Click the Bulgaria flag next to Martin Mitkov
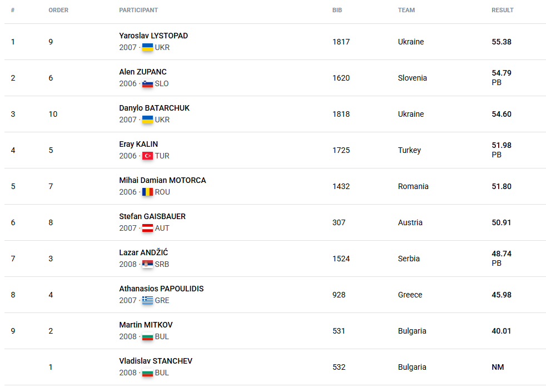The image size is (546, 392). (147, 336)
